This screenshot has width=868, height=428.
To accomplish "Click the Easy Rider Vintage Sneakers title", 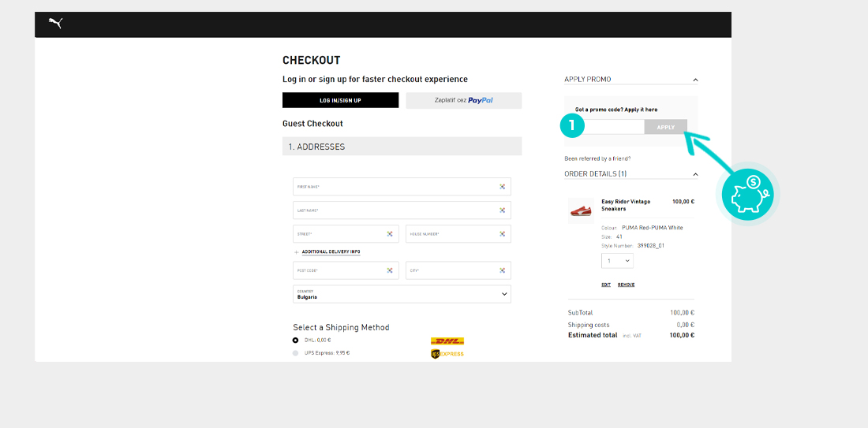I will click(x=626, y=205).
